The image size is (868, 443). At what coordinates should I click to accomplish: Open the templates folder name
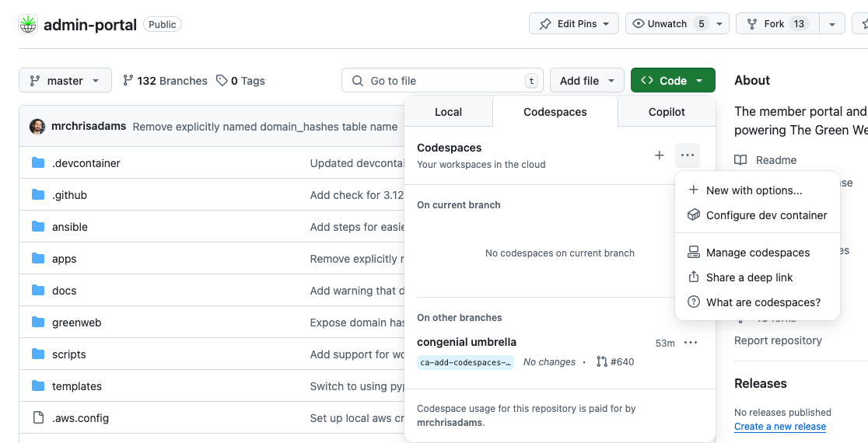(x=77, y=386)
